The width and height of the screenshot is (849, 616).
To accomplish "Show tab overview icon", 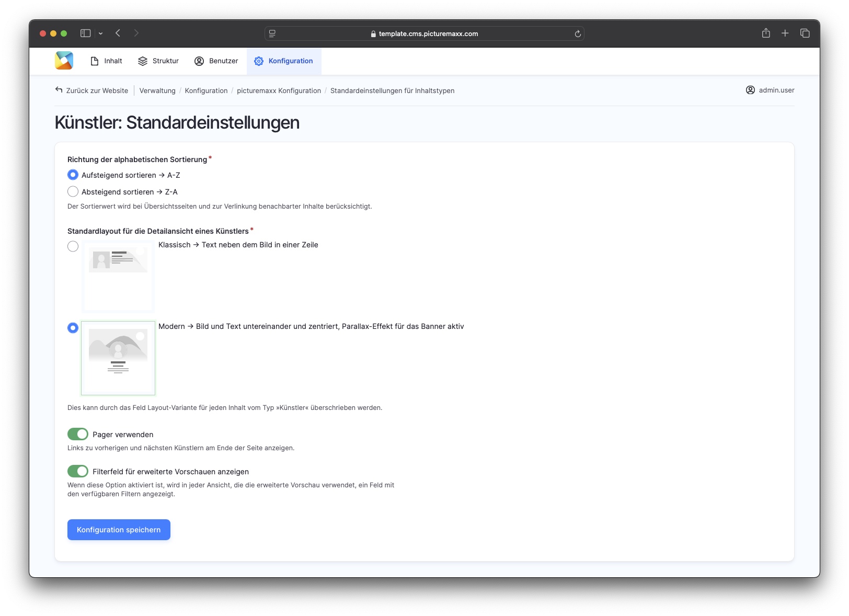I will point(805,33).
